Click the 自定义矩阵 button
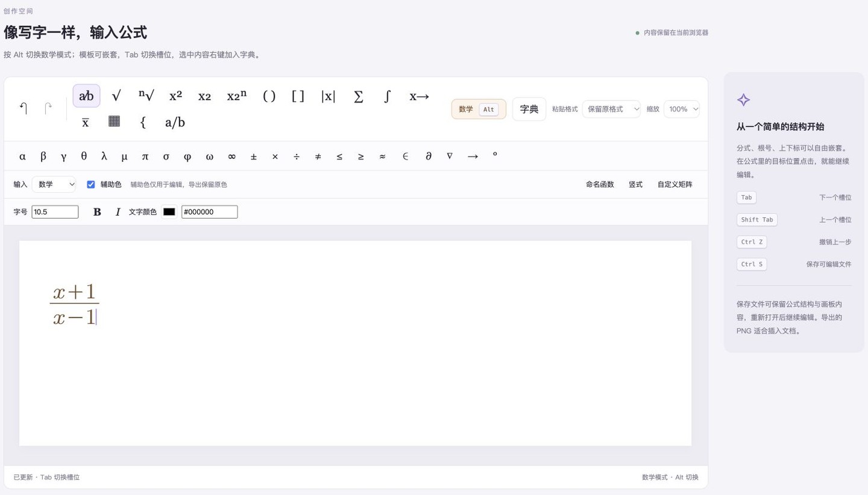 click(675, 184)
